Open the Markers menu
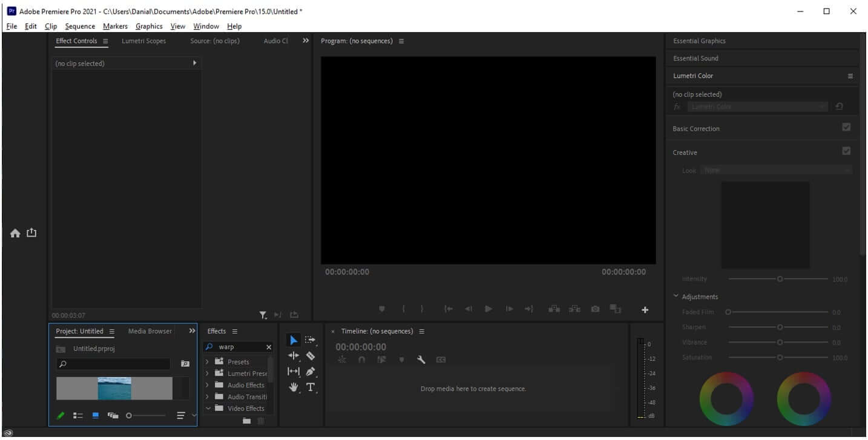Screen dimensions: 868x440 [115, 26]
